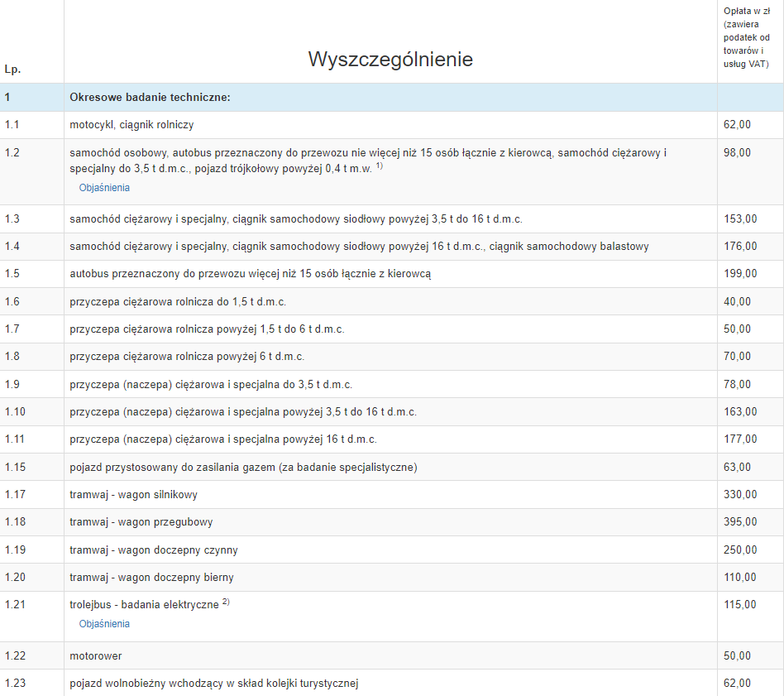
Task: Select the autobus over 15 persons row
Action: coord(250,274)
